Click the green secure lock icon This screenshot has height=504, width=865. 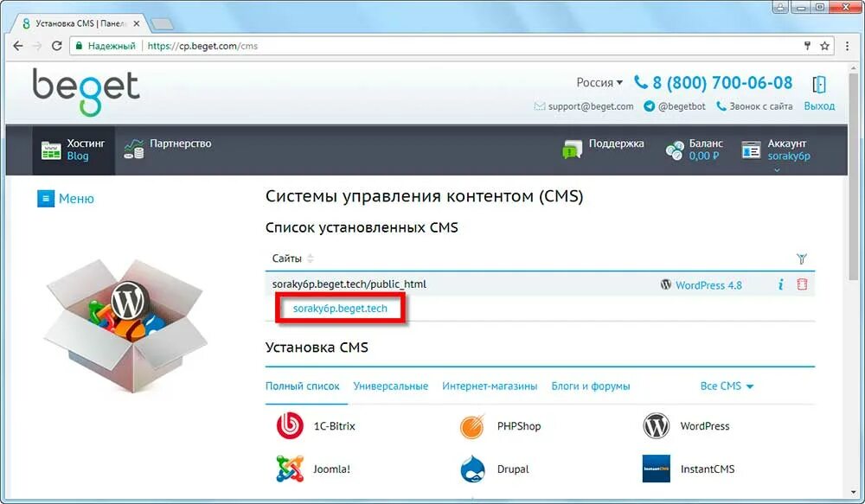tap(79, 46)
